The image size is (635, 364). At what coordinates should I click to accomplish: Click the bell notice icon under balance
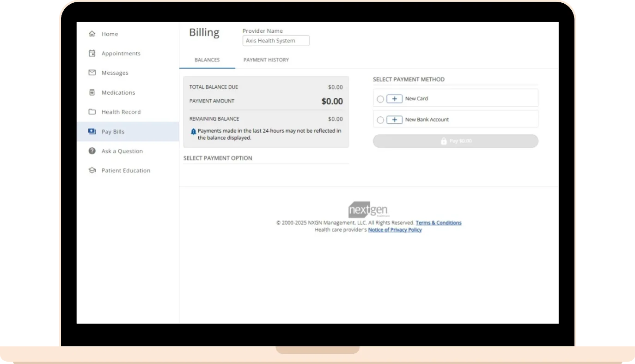pyautogui.click(x=194, y=132)
